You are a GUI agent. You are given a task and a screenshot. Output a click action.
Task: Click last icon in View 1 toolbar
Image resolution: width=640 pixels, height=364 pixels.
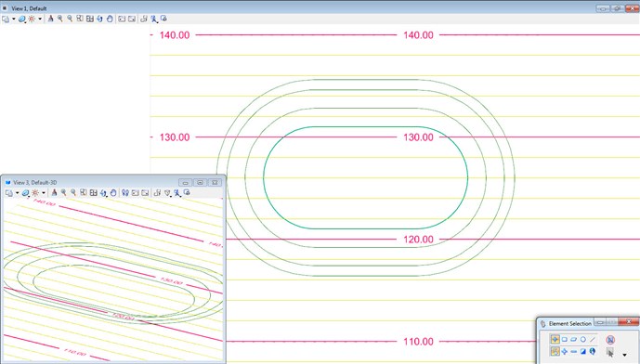click(163, 19)
